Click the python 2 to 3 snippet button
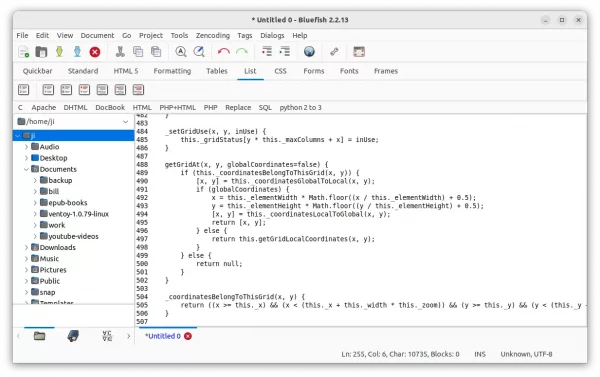 click(x=300, y=108)
